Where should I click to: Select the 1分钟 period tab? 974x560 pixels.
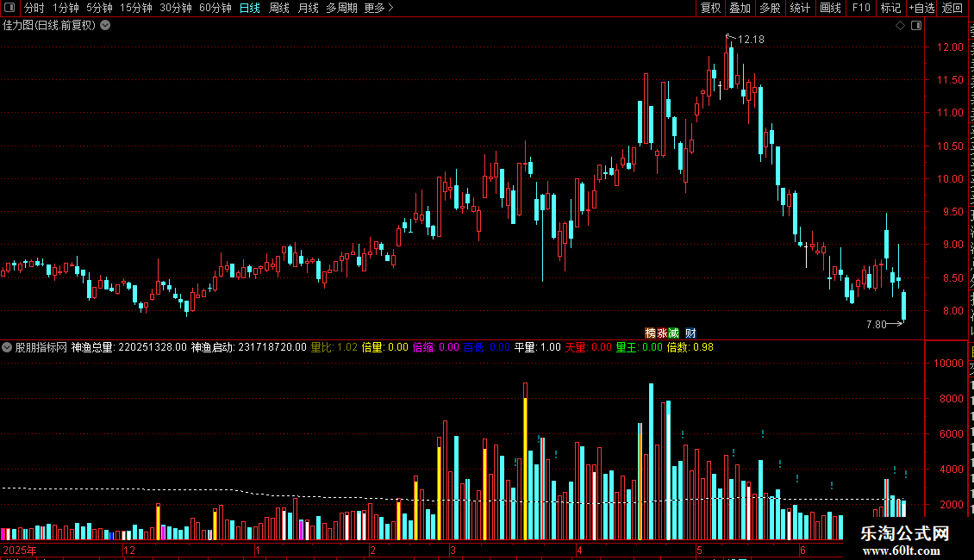66,8
